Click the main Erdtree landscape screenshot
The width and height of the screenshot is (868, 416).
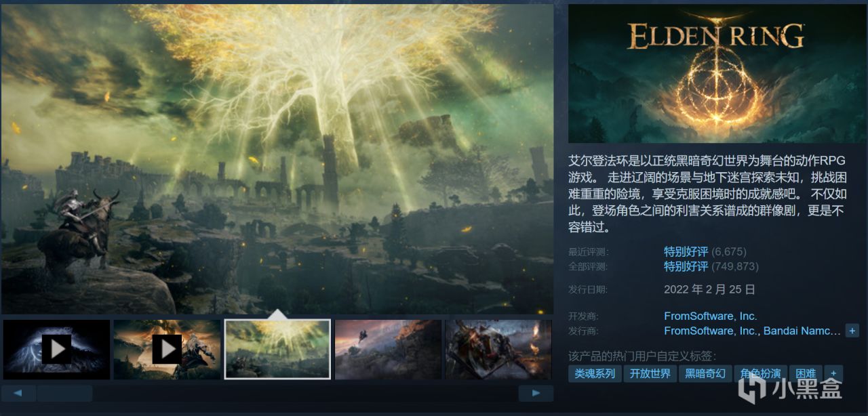pos(277,159)
